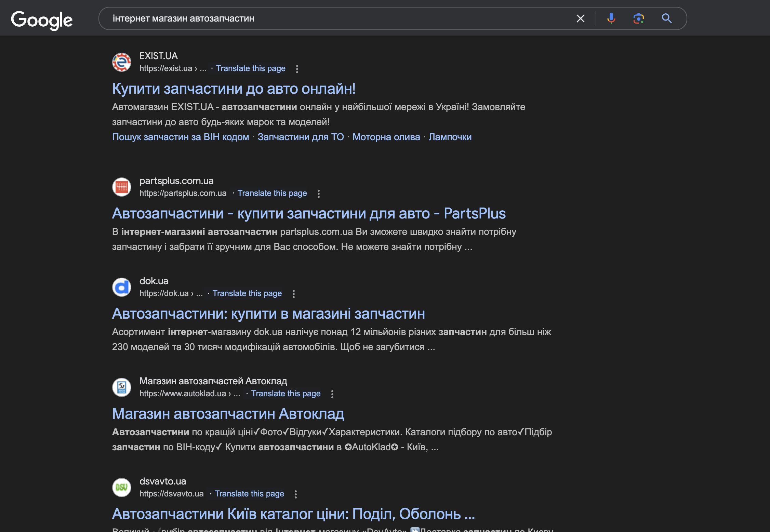Open more options for autoklad.ua result
The height and width of the screenshot is (532, 770).
coord(332,394)
